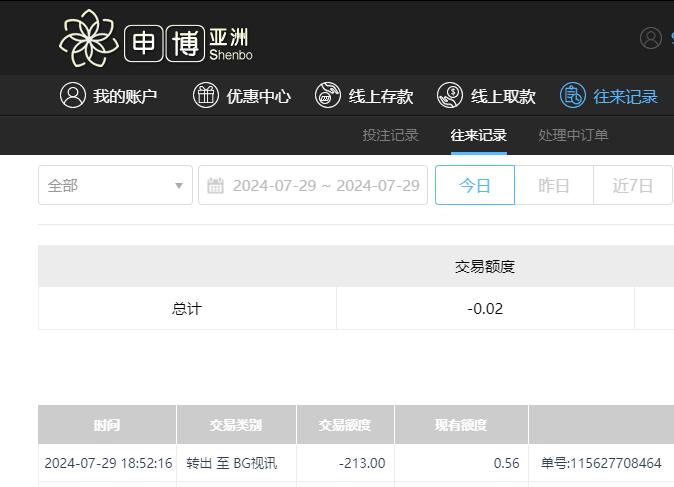Click the user profile icon at top right
Image resolution: width=674 pixels, height=487 pixels.
pos(651,38)
